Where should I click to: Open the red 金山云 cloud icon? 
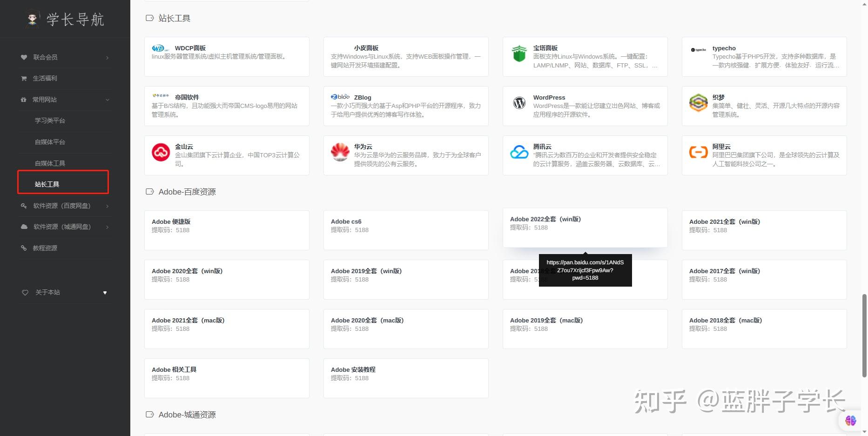[161, 152]
